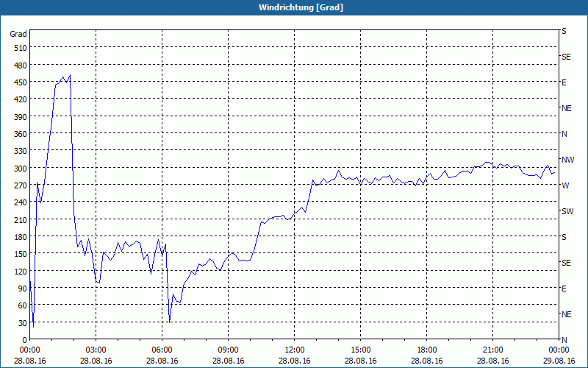The height and width of the screenshot is (368, 588).
Task: Select the 06:00 time axis label
Action: (x=162, y=350)
